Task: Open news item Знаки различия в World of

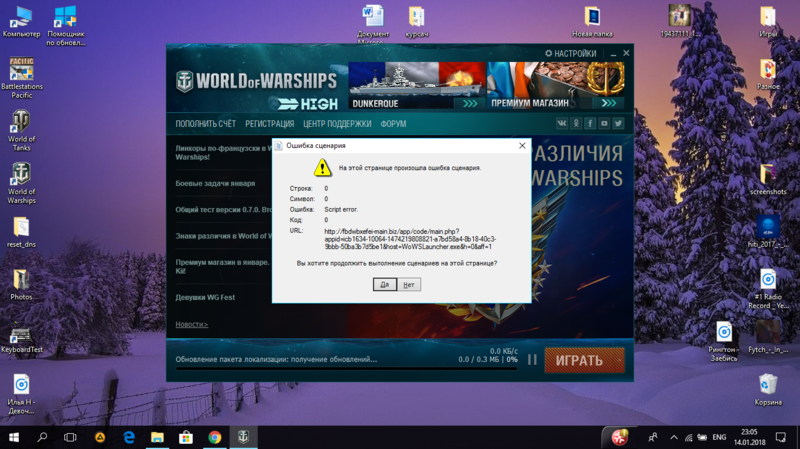Action: [223, 236]
